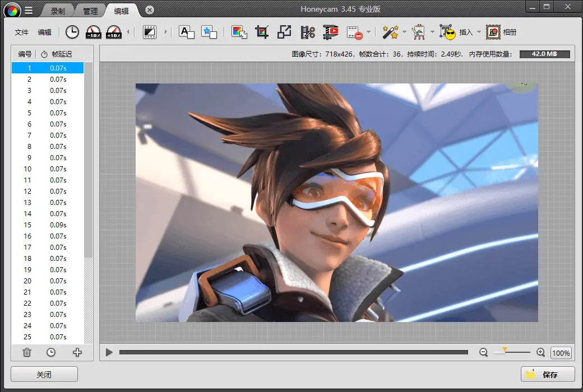Screen dimensions: 583x392
Task: Click the 100% zoom button
Action: pyautogui.click(x=561, y=353)
